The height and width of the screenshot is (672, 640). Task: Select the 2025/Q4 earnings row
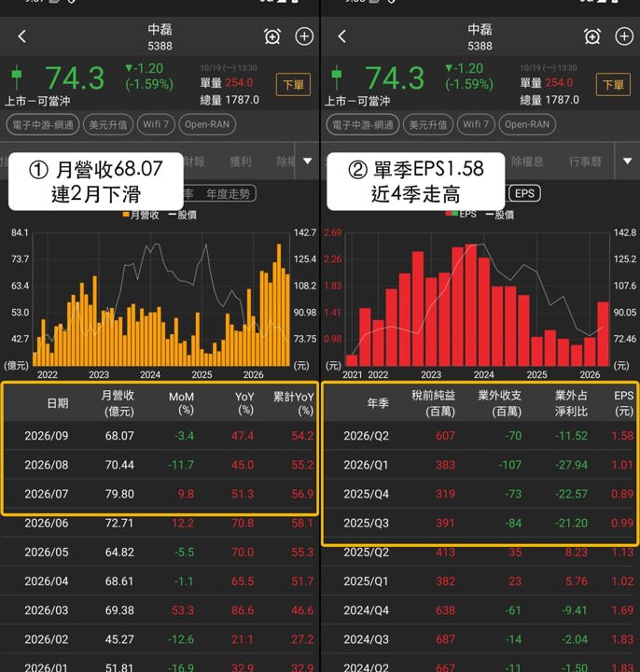point(480,494)
